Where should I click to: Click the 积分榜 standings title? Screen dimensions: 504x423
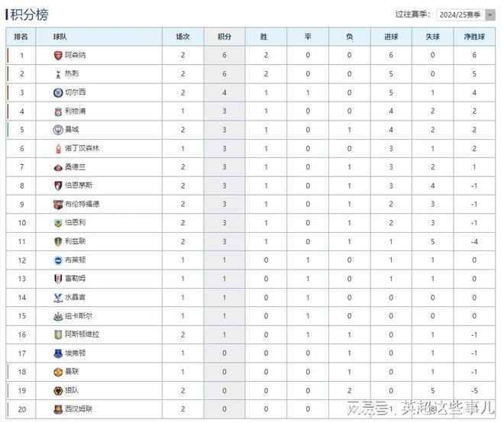coord(31,13)
